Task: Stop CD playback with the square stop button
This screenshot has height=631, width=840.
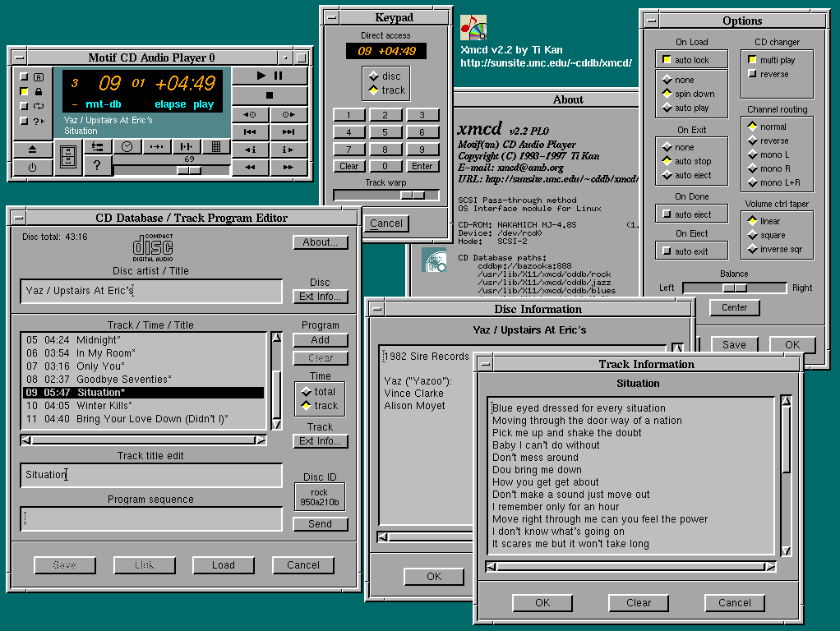Action: [x=270, y=95]
